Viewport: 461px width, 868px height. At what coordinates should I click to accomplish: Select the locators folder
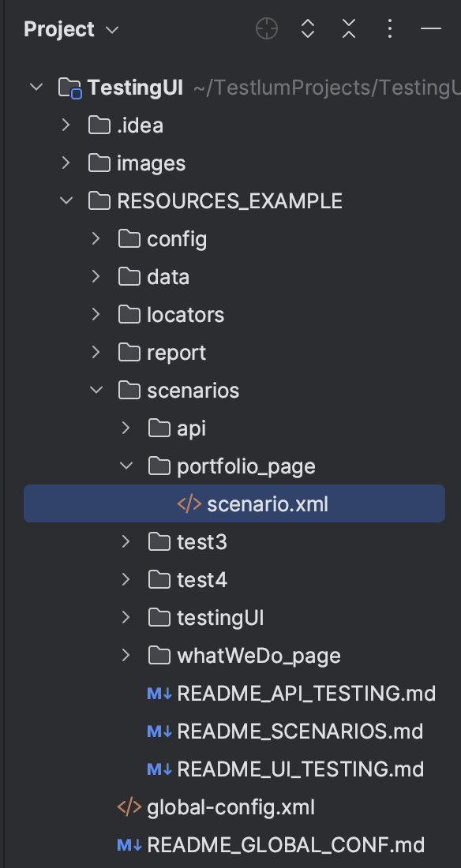click(x=185, y=314)
